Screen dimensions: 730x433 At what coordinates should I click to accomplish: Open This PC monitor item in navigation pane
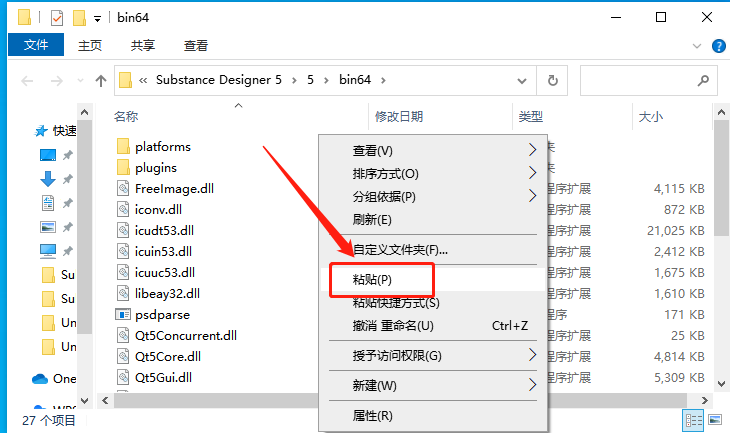[x=48, y=251]
